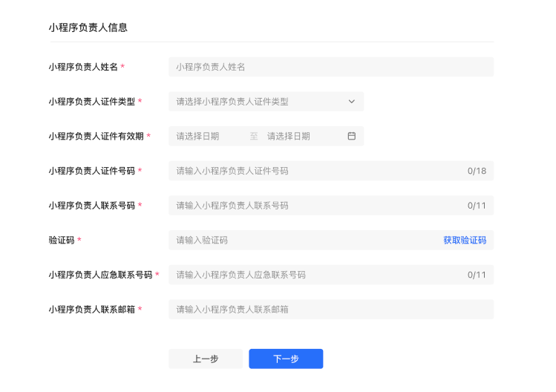This screenshot has height=392, width=556.
Task: Click the 小程序负责人联系邮箱 field label
Action: pyautogui.click(x=92, y=309)
